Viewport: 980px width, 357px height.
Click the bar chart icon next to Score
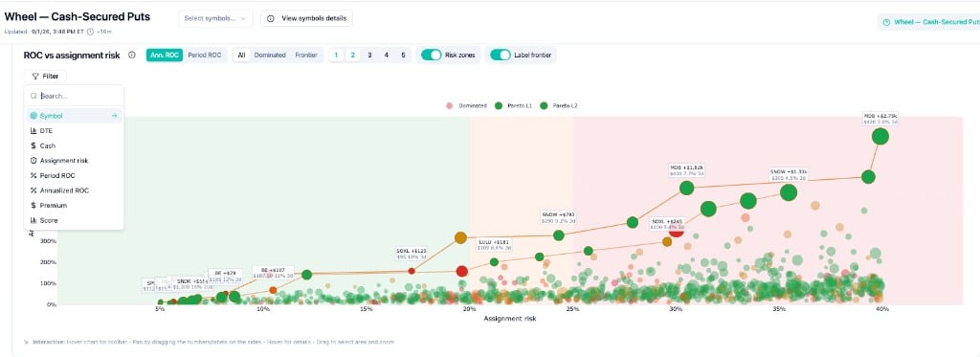click(33, 221)
